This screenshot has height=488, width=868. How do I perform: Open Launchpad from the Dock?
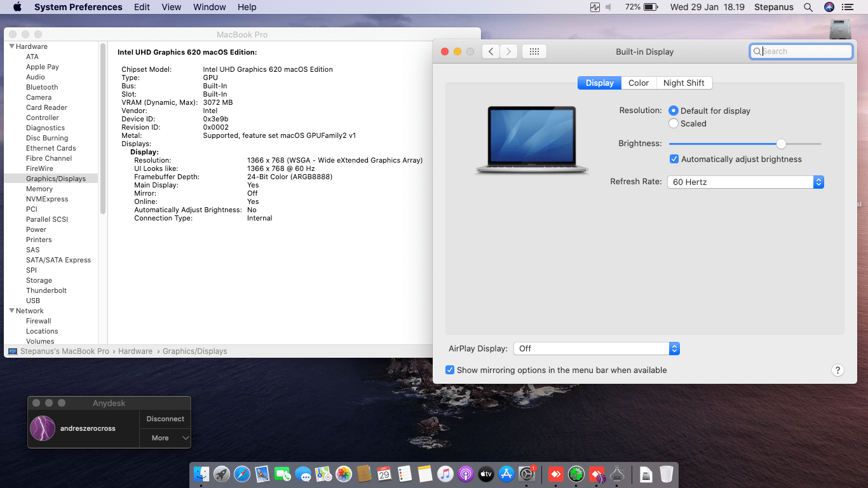click(x=221, y=474)
